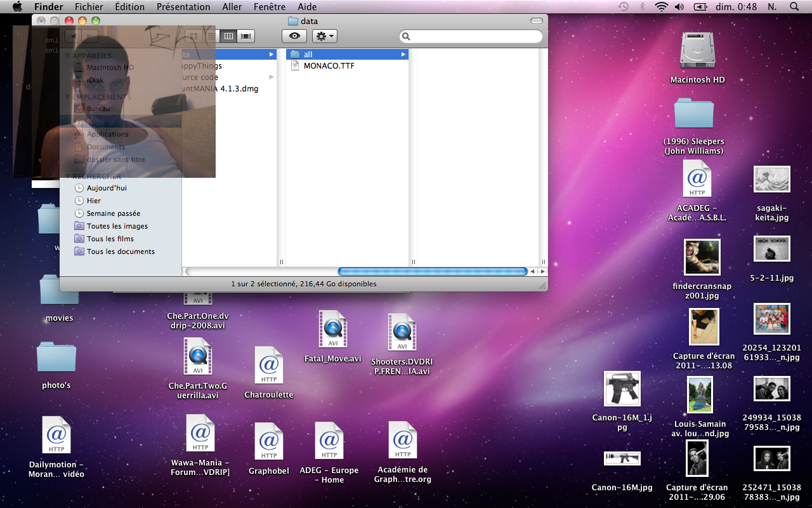Select the MONACO.TTF file
The height and width of the screenshot is (508, 812).
[x=347, y=65]
